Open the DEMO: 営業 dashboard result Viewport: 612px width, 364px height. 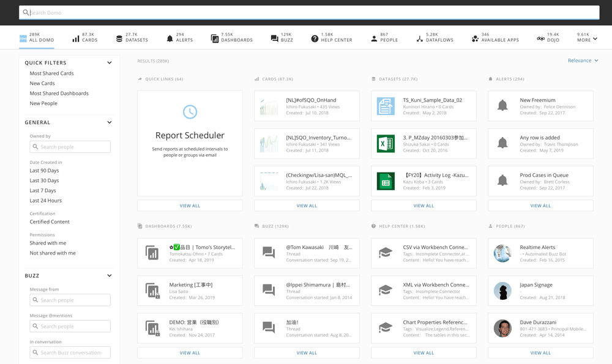tap(190, 328)
